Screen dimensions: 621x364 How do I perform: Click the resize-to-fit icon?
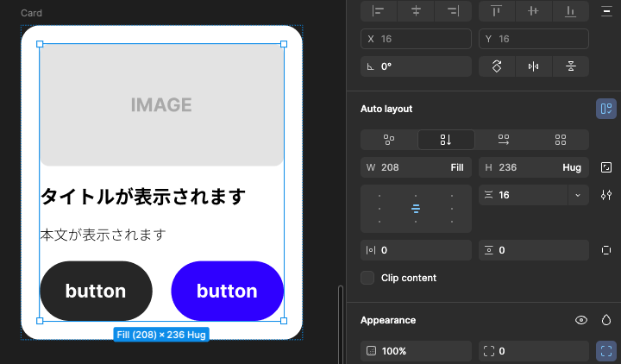click(x=606, y=167)
